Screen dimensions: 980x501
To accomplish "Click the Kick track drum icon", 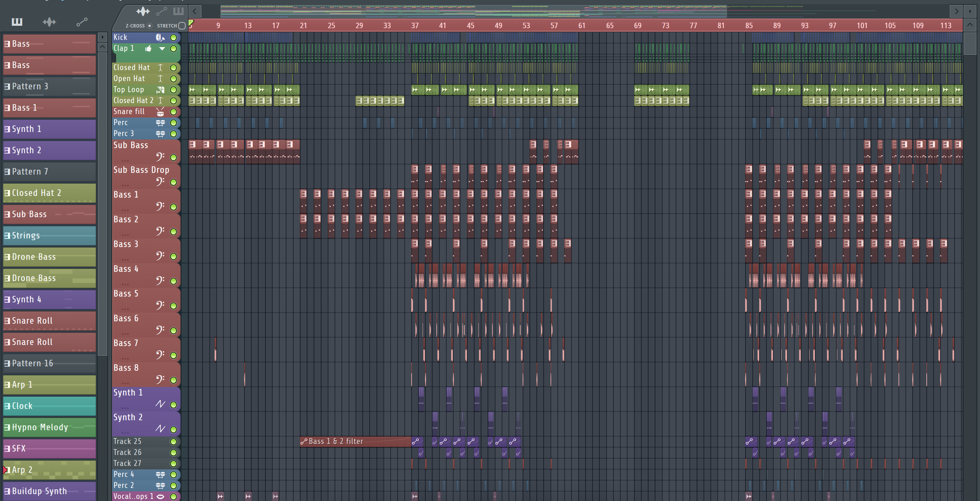I will coord(160,37).
